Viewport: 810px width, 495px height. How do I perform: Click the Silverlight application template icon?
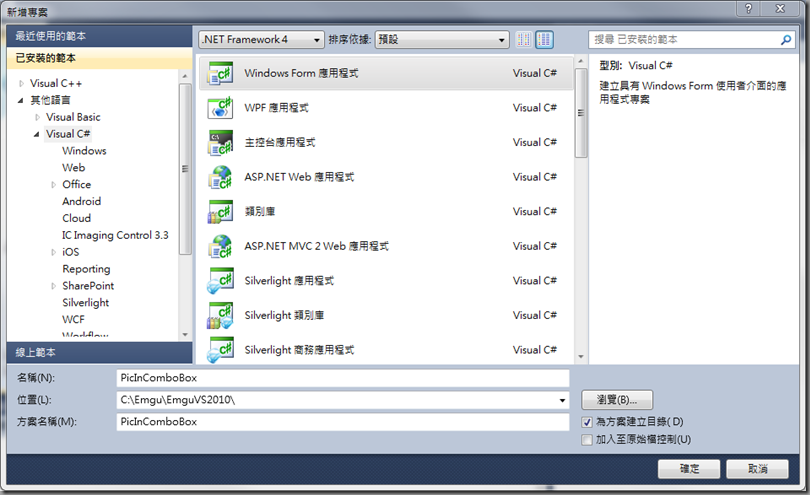tap(221, 281)
